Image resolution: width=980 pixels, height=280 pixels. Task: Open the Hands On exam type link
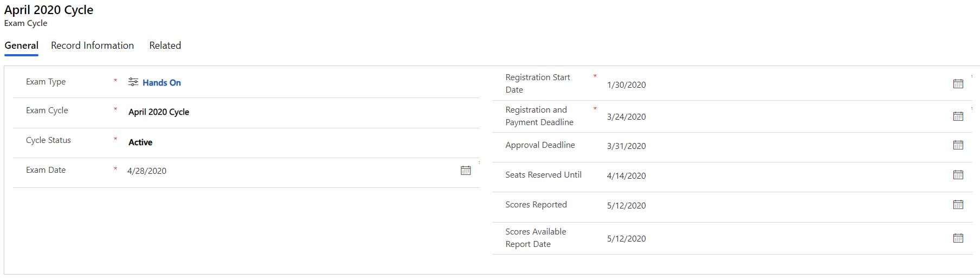pos(162,83)
